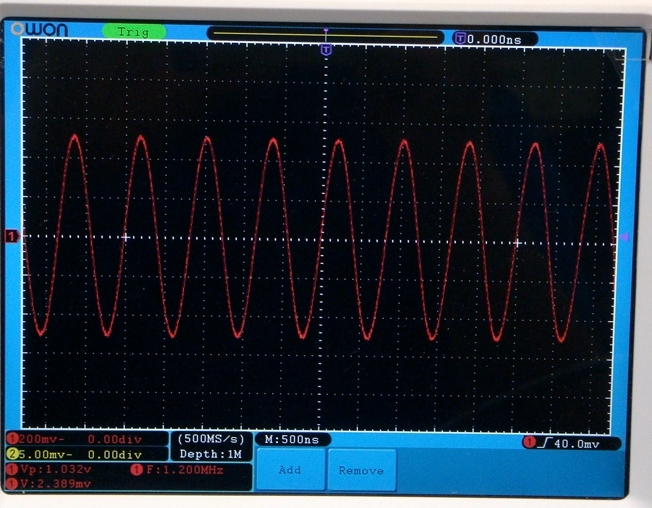Image resolution: width=652 pixels, height=508 pixels.
Task: Click the channel 2 5.00mv scale readout
Action: tap(45, 454)
